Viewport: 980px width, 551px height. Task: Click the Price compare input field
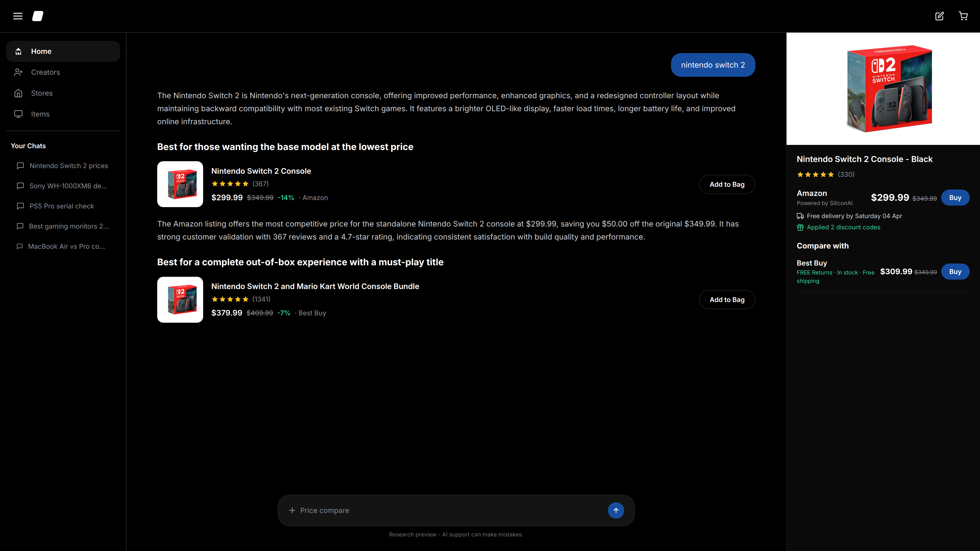419,510
